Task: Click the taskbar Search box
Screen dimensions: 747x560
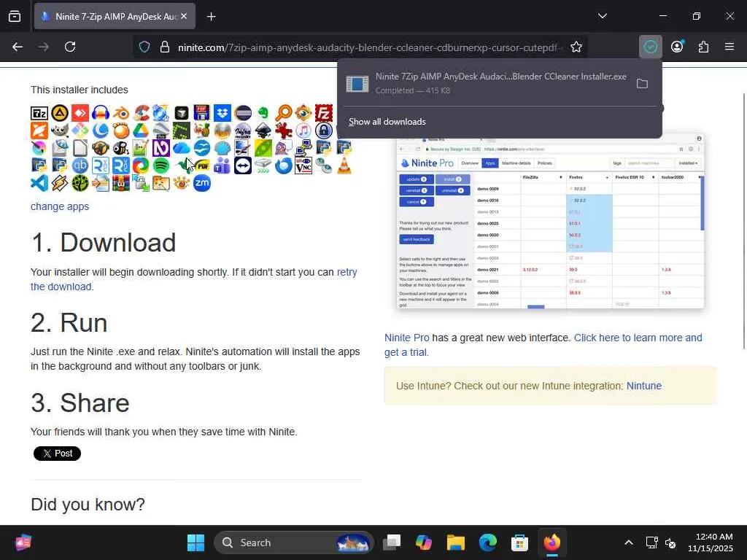Action: click(294, 542)
